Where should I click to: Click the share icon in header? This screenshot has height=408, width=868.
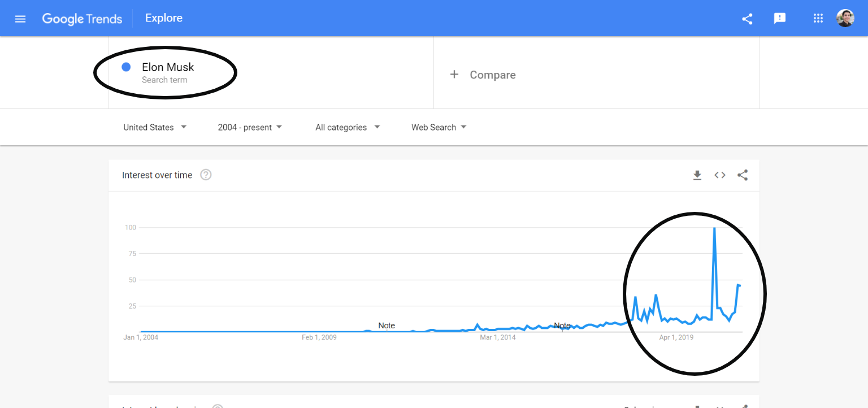click(747, 19)
